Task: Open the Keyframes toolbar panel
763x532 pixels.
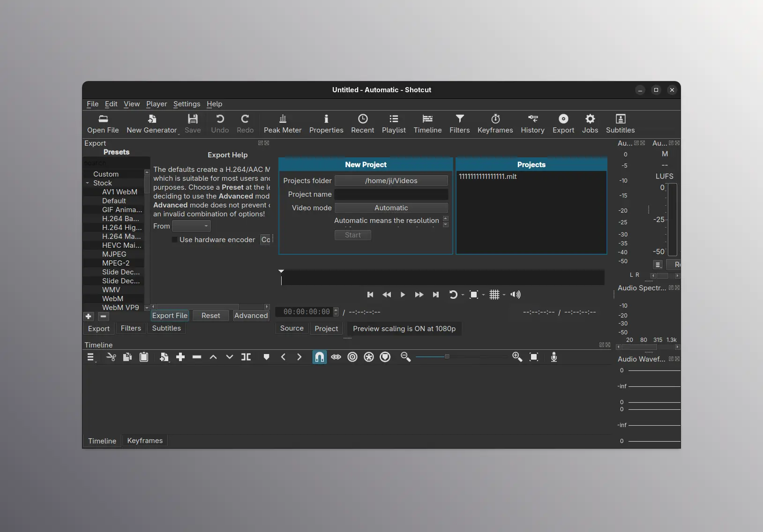Action: click(495, 124)
